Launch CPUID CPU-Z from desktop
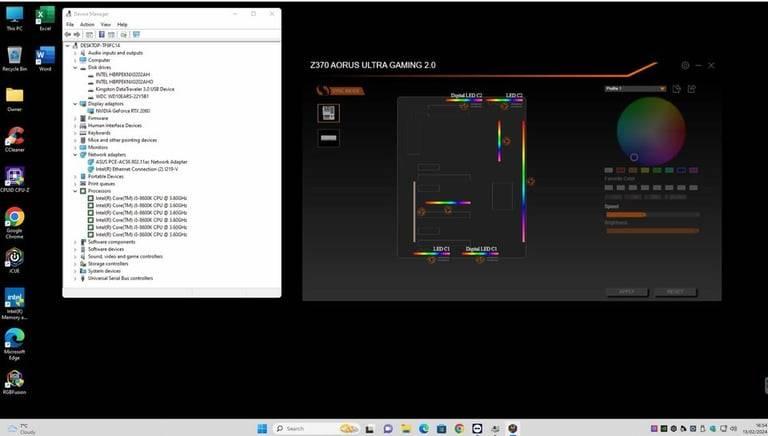The height and width of the screenshot is (436, 768). (x=14, y=179)
